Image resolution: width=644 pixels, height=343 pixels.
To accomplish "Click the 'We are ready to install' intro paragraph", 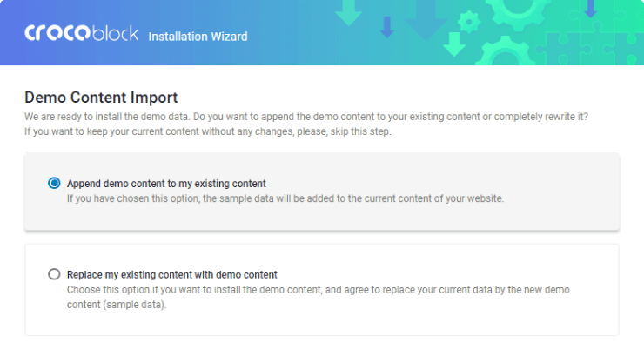I will point(306,124).
